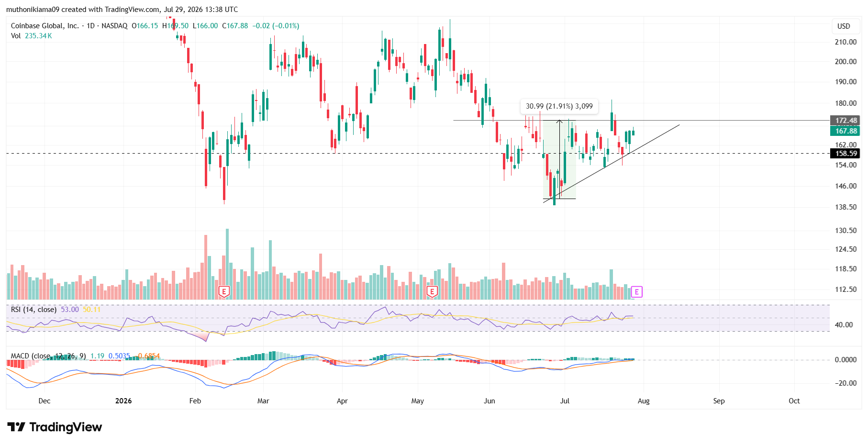Viewport: 868px width, 445px height.
Task: Click the February earnings E marker
Action: pos(224,291)
